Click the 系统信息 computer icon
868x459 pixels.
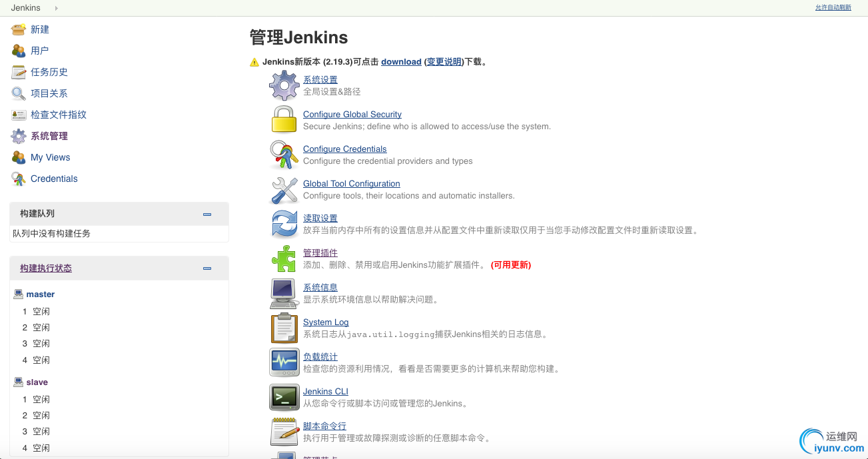(284, 293)
